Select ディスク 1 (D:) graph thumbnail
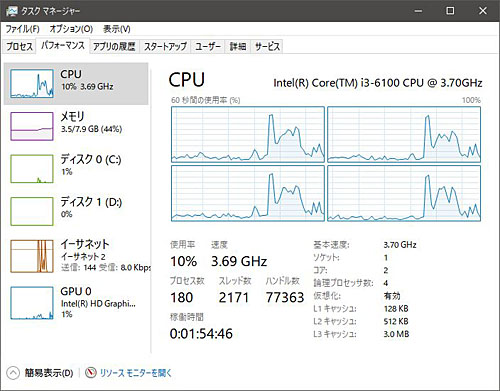The height and width of the screenshot is (391, 500). [32, 211]
